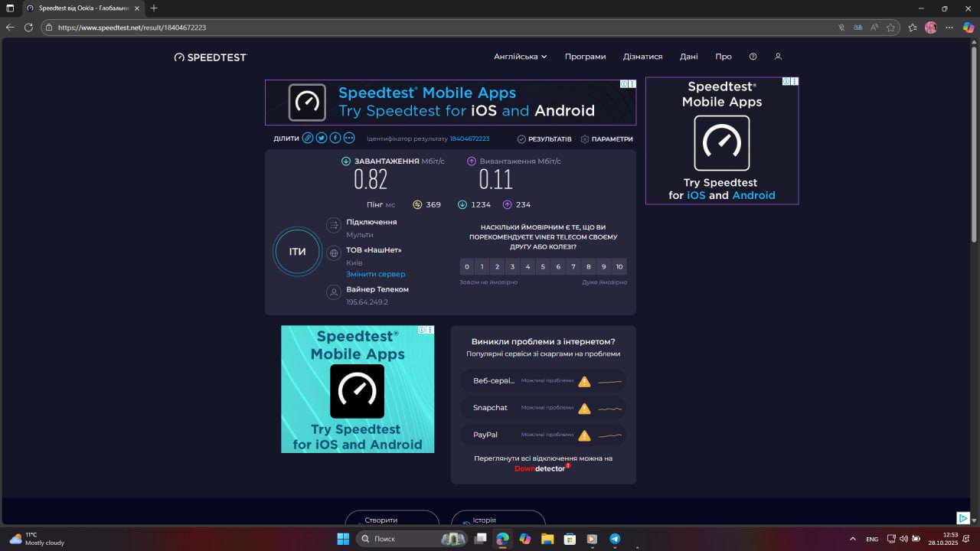The width and height of the screenshot is (980, 551).
Task: Rate Viner Telecom 8
Action: coord(589,266)
